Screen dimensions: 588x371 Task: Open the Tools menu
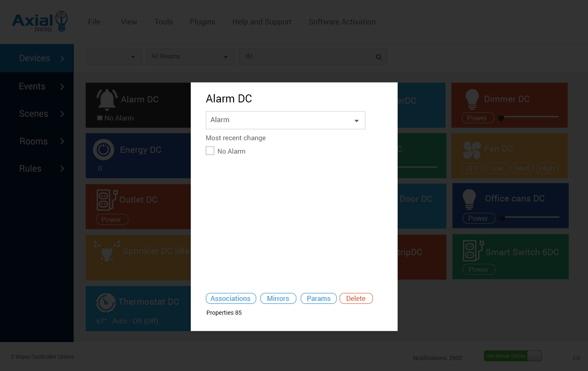(x=163, y=22)
